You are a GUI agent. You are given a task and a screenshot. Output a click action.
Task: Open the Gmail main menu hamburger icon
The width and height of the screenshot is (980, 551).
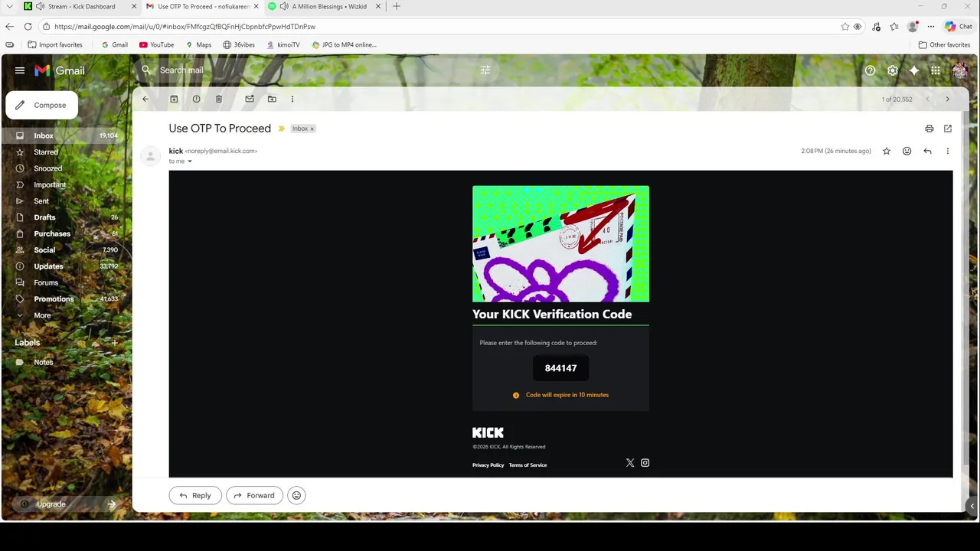[x=20, y=70]
